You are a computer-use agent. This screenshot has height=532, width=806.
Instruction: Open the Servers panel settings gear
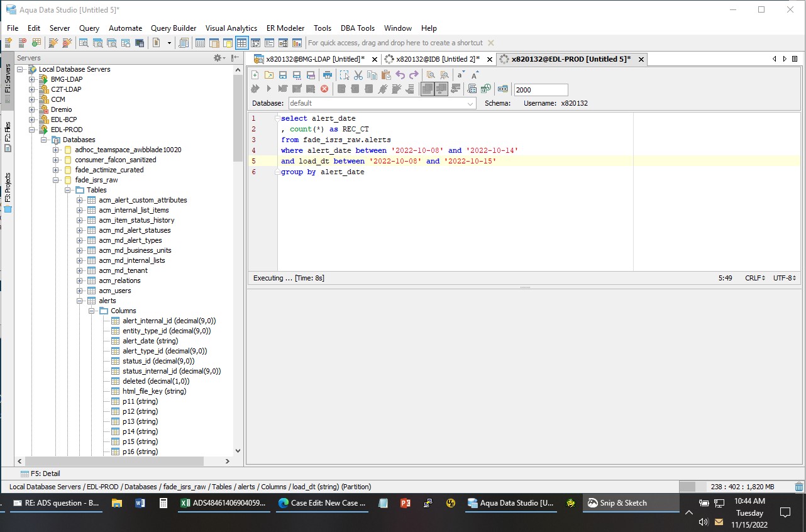218,58
